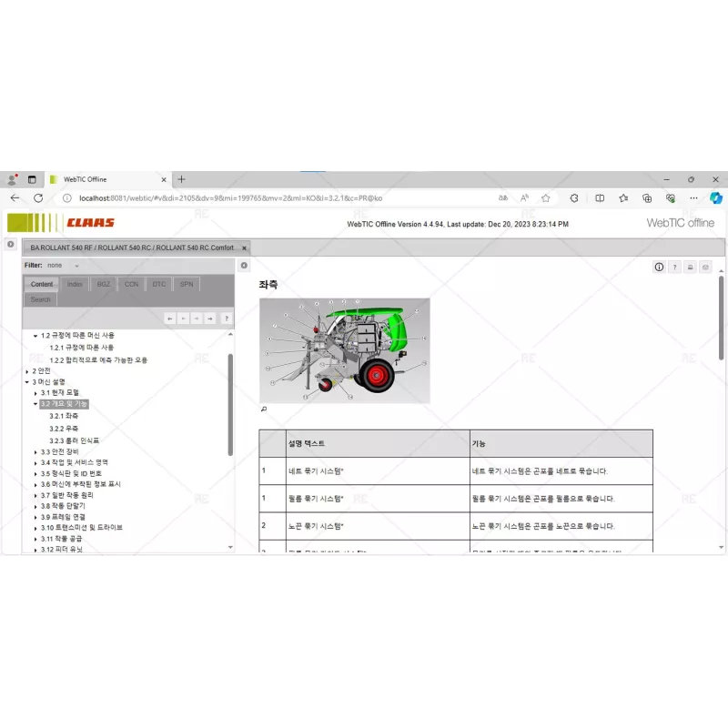728x728 pixels.
Task: Click the print icon in the content toolbar
Action: click(x=691, y=267)
